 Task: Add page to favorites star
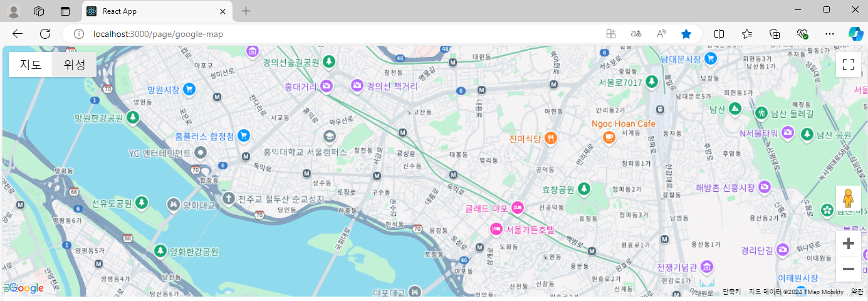pos(686,34)
